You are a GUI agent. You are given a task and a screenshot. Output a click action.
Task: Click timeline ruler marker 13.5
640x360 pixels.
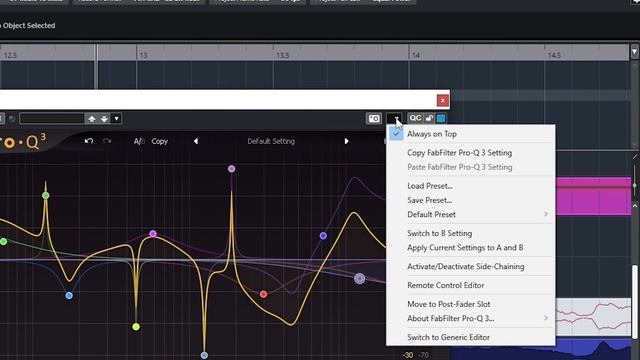(x=283, y=55)
